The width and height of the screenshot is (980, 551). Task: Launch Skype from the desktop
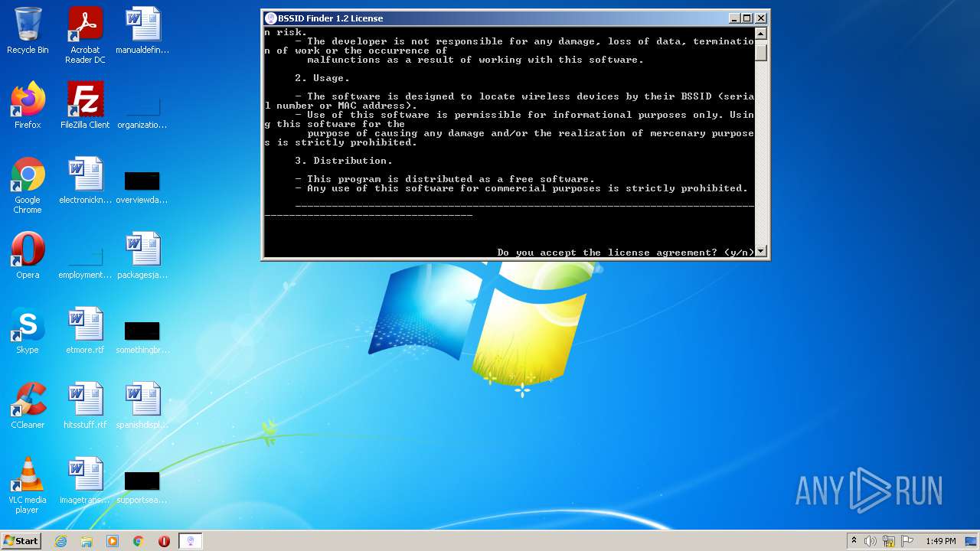coord(28,331)
